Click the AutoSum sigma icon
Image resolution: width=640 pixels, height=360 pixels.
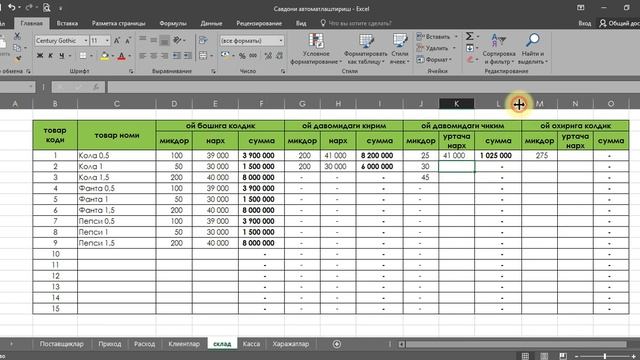click(469, 36)
